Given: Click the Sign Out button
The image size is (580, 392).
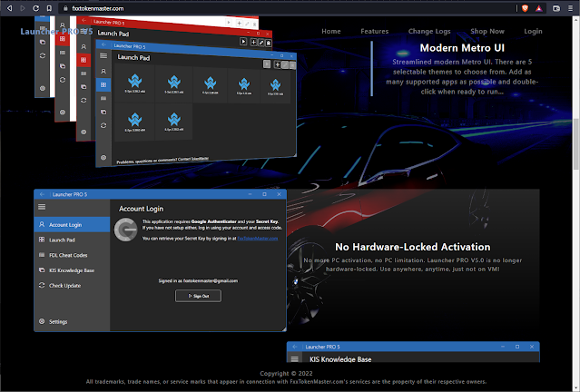Looking at the screenshot, I should click(x=198, y=296).
